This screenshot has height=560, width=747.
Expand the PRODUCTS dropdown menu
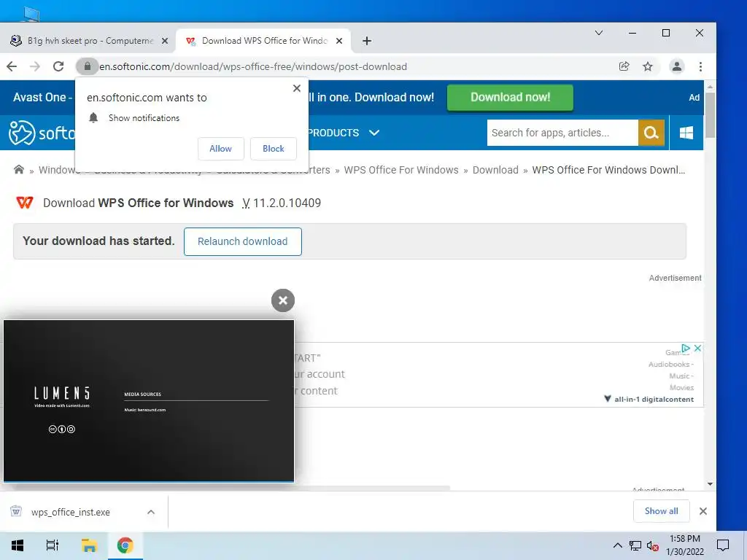pyautogui.click(x=344, y=133)
